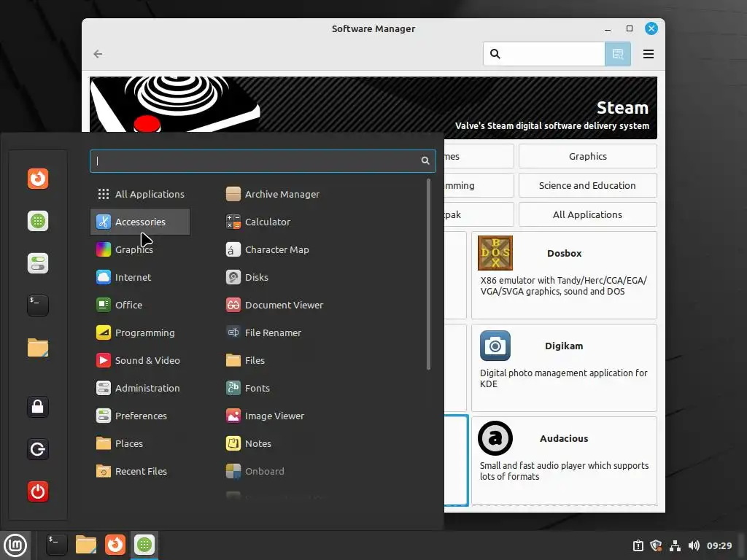The height and width of the screenshot is (560, 747).
Task: Open Terminal from the taskbar
Action: [x=56, y=545]
